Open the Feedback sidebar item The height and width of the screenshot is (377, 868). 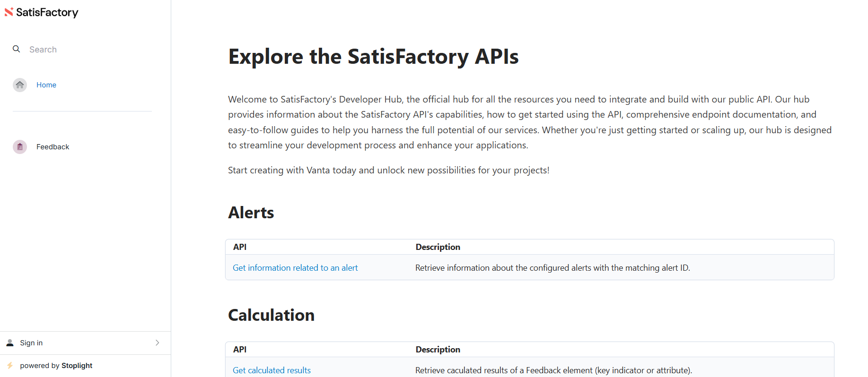point(53,147)
